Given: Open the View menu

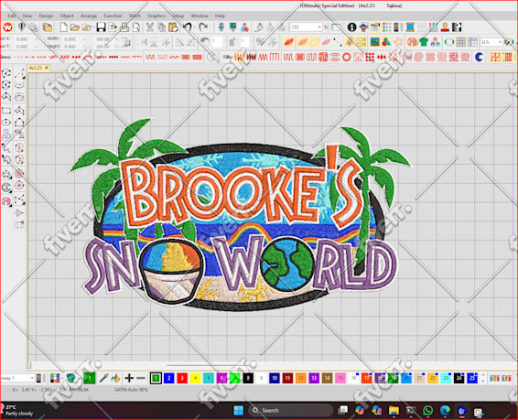Looking at the screenshot, I should [x=27, y=16].
